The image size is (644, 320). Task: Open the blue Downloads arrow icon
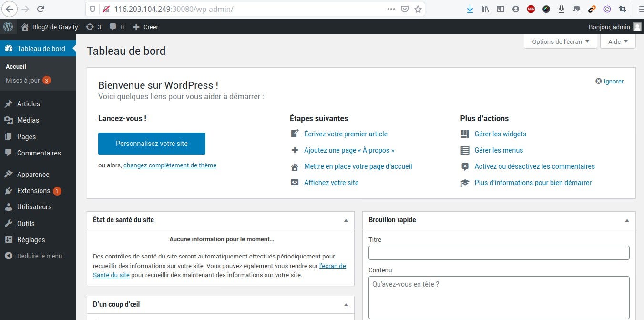pos(470,9)
